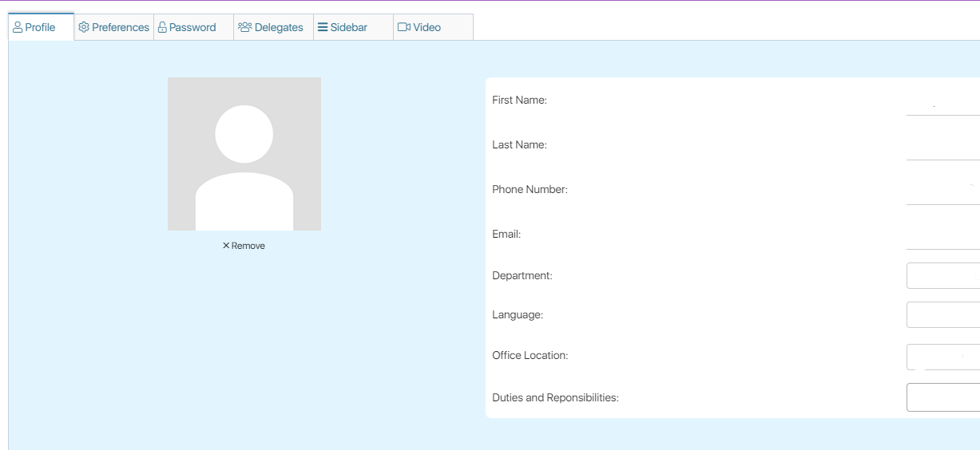This screenshot has width=980, height=450.
Task: Open the Delegates tab
Action: point(279,27)
